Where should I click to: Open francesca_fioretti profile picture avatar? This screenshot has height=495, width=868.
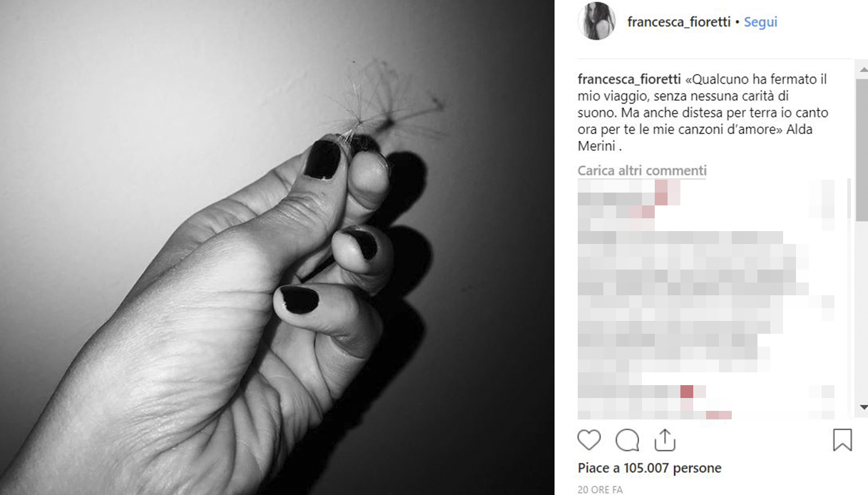(596, 21)
